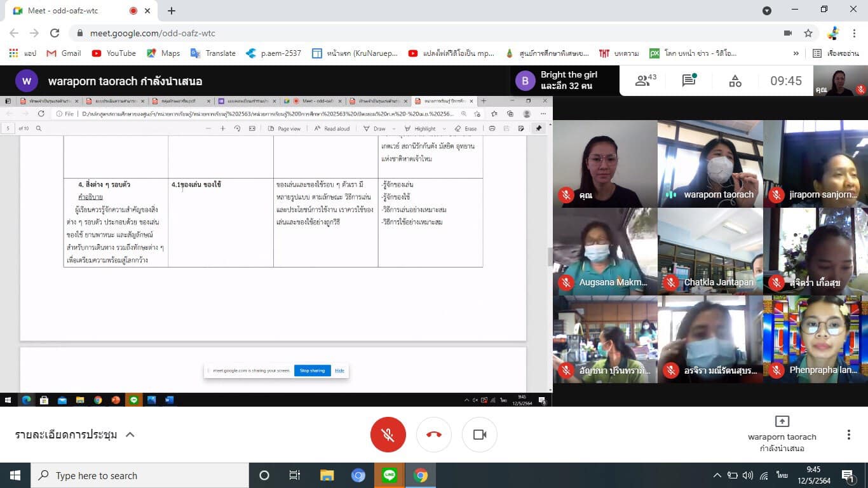Viewport: 868px width, 488px height.
Task: Open the meeting chat panel
Action: point(689,81)
